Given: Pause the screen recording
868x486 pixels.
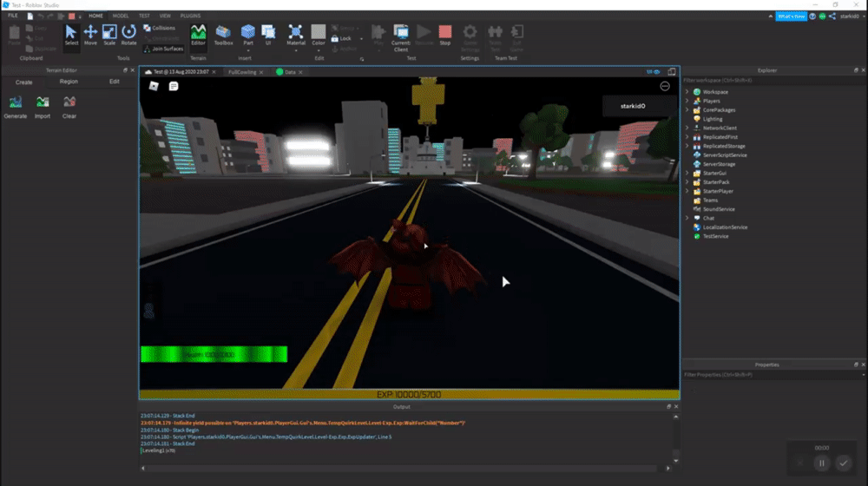Looking at the screenshot, I should (821, 463).
